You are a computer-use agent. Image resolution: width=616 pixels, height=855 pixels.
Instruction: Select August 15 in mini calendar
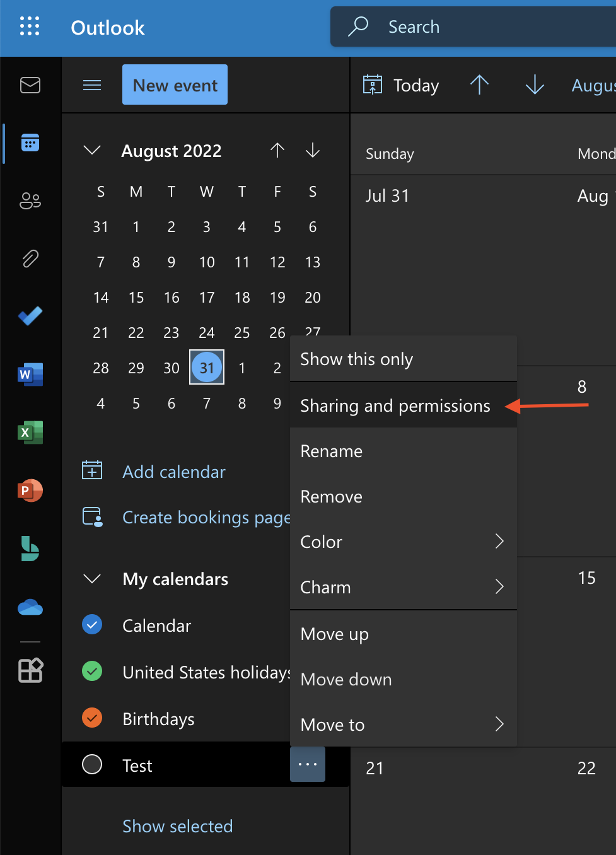(x=136, y=297)
